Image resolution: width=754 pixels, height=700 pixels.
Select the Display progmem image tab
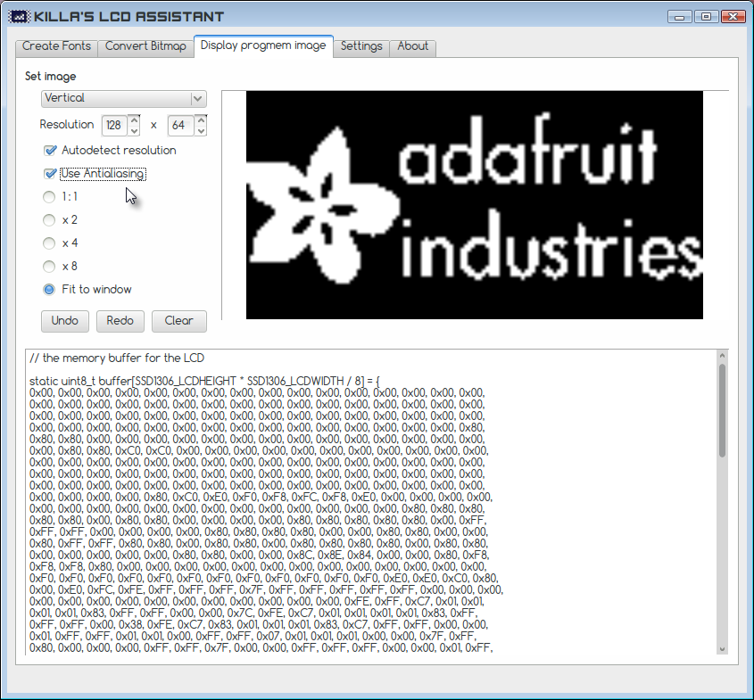click(x=263, y=45)
